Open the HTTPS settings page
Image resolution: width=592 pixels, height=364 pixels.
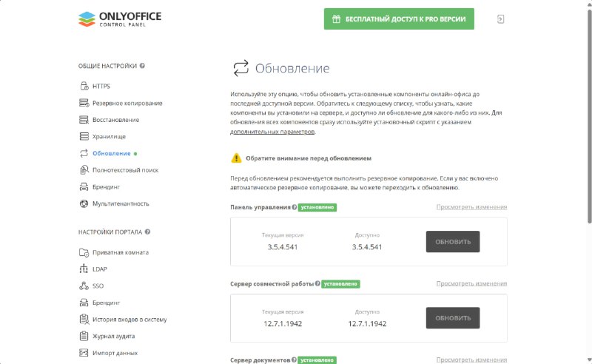(101, 86)
